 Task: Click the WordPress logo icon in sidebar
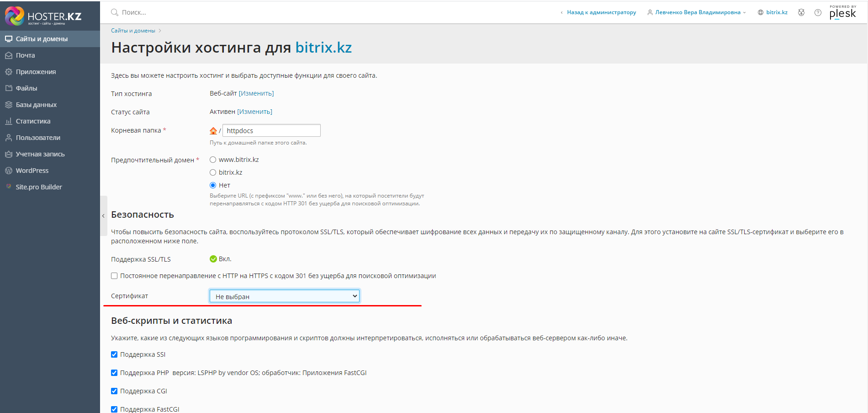pyautogui.click(x=8, y=171)
